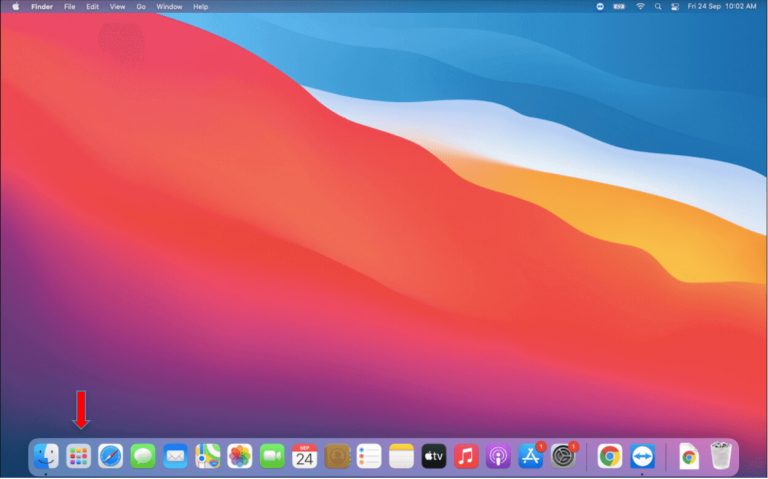Open the Mail app in Dock
768x479 pixels.
coord(175,456)
